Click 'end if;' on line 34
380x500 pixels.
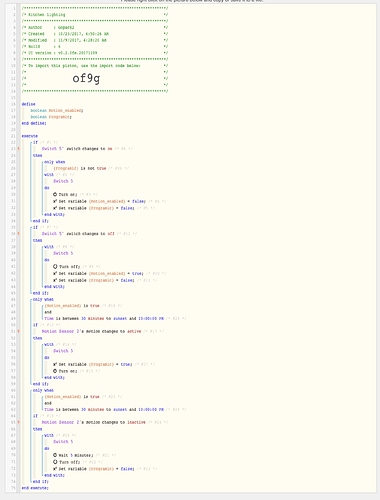click(41, 221)
